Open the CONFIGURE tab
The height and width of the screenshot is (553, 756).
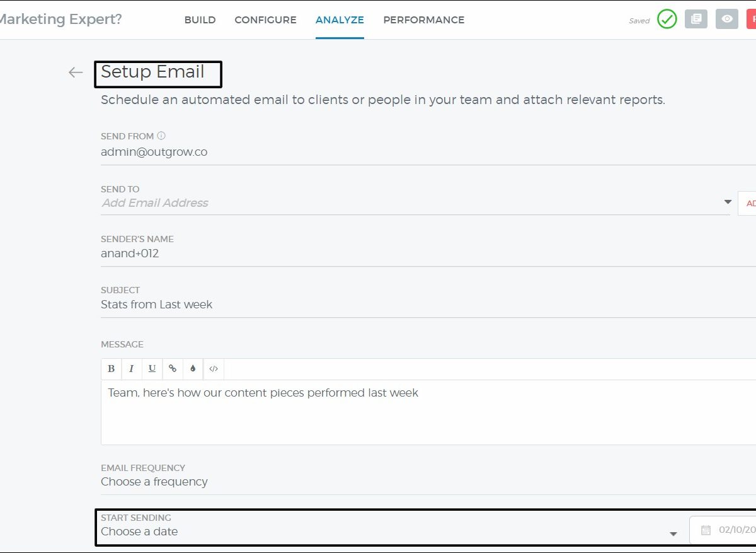click(265, 20)
